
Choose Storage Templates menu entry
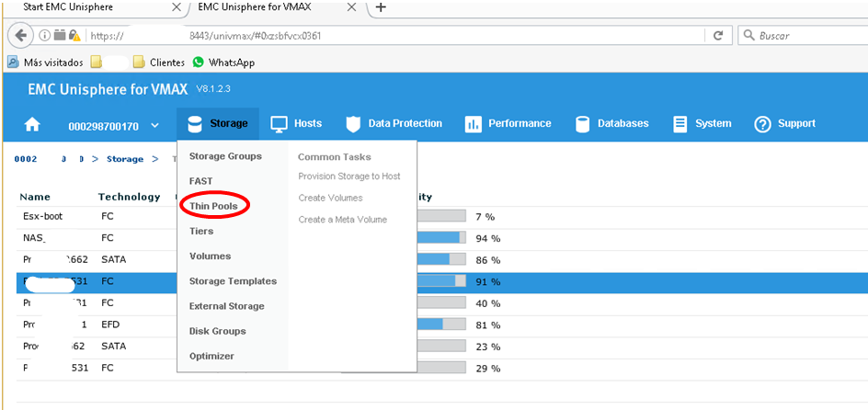[x=233, y=281]
